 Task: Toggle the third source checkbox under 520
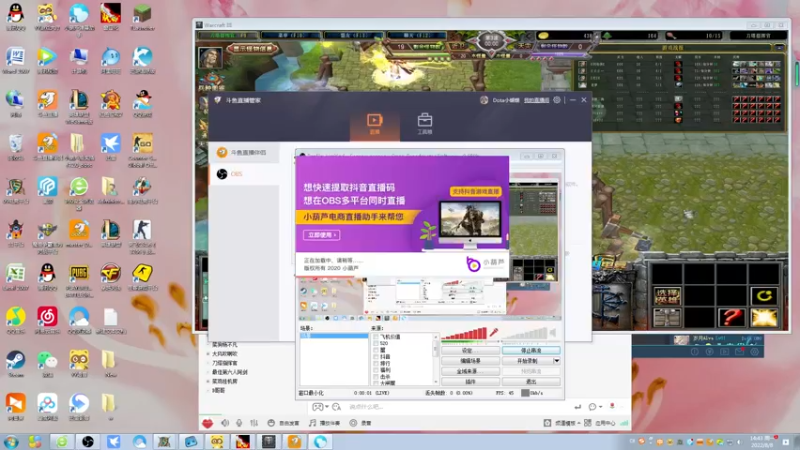pyautogui.click(x=376, y=350)
